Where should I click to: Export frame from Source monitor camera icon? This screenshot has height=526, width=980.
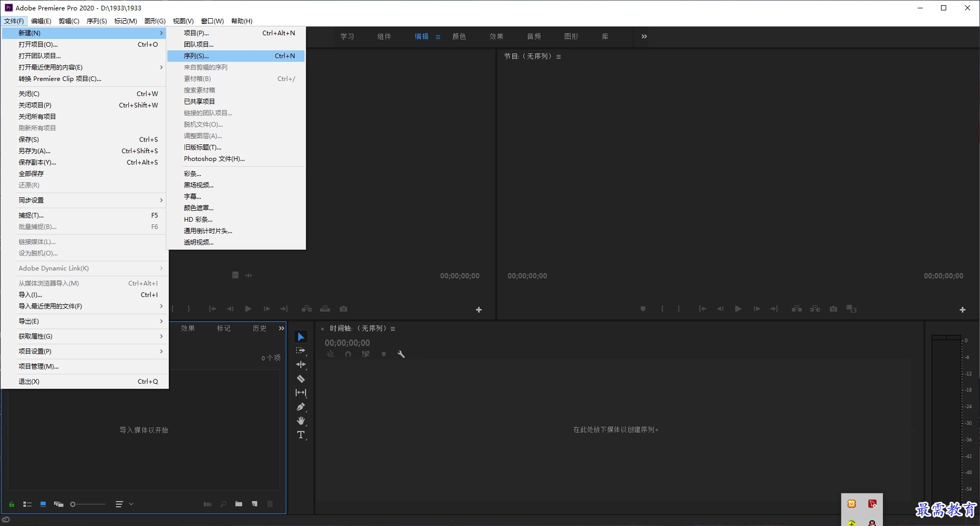tap(343, 309)
